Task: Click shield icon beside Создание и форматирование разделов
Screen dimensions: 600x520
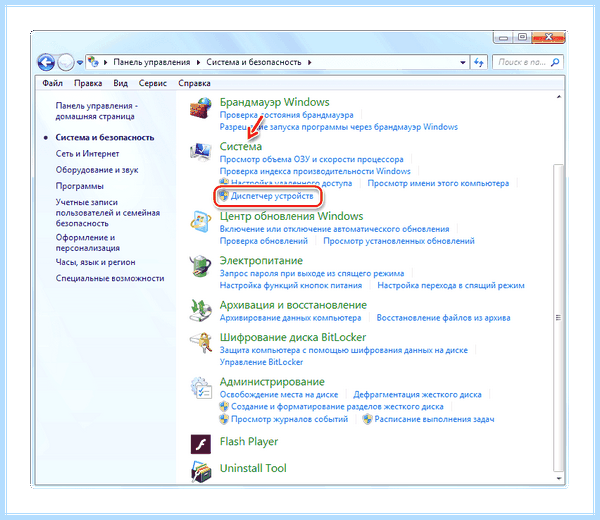Action: pos(224,406)
